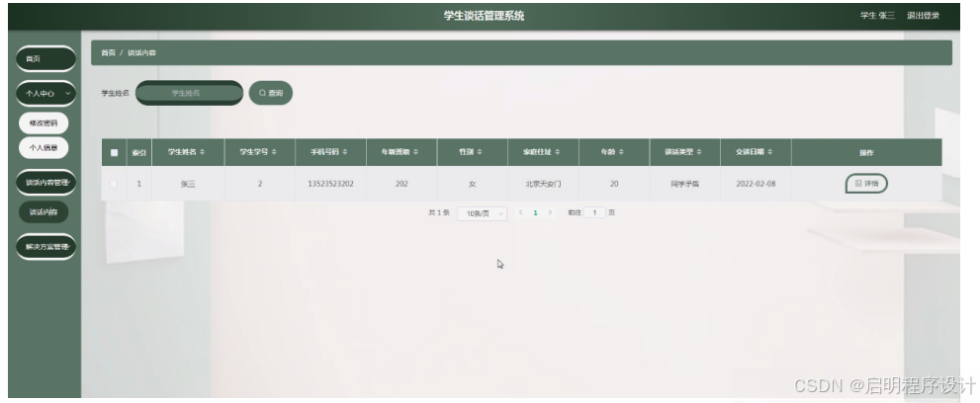
Task: Open 详情 for row 张三
Action: pyautogui.click(x=866, y=184)
